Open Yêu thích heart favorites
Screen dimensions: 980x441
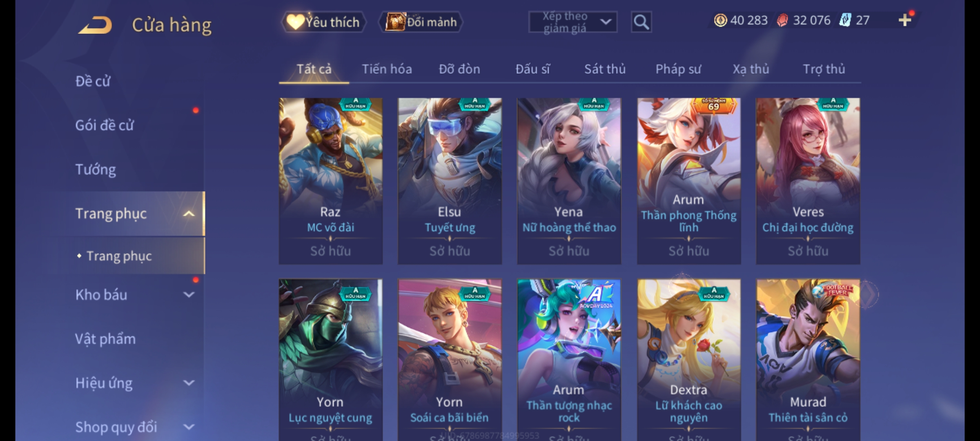[x=323, y=22]
